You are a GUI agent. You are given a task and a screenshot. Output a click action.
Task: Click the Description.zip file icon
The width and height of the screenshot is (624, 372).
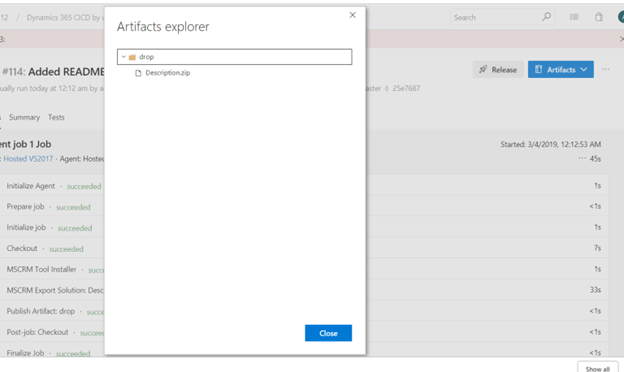pyautogui.click(x=138, y=73)
